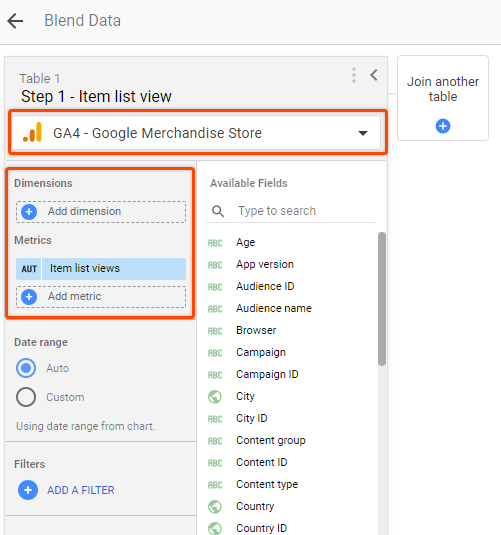Select the Content type field
Viewport: 501px width, 535px height.
point(267,485)
